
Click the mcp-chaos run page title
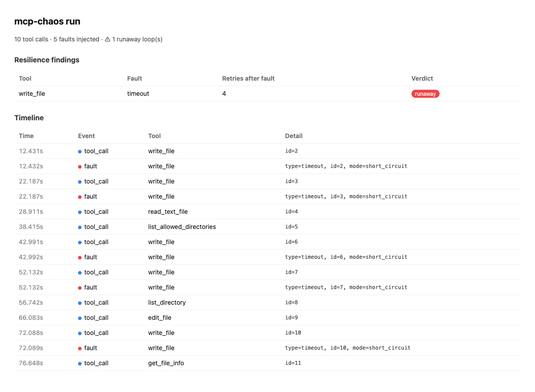click(47, 21)
